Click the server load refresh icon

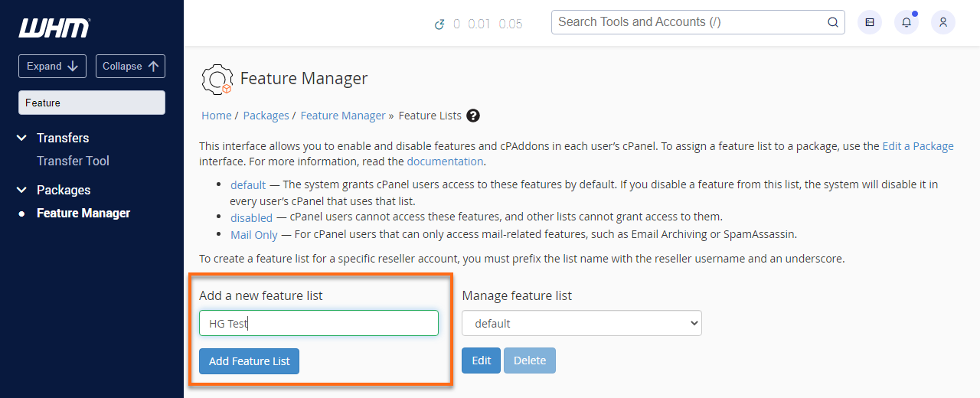(x=439, y=24)
